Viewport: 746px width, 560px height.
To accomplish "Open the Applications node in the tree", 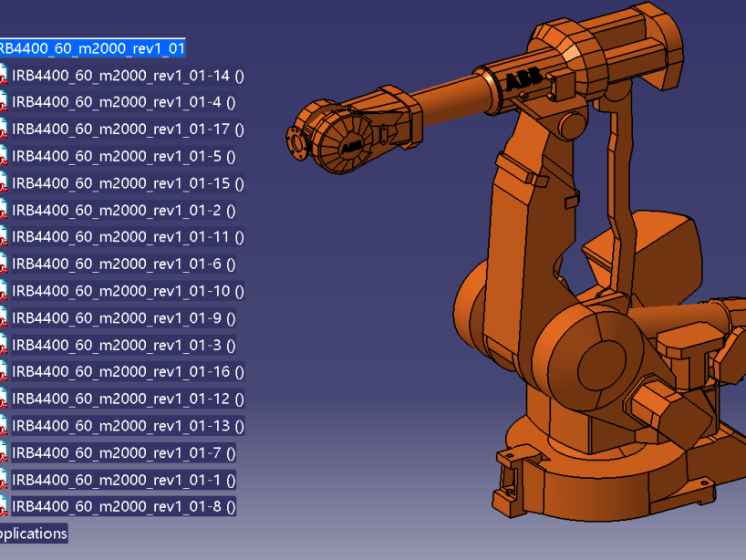I will click(x=33, y=534).
